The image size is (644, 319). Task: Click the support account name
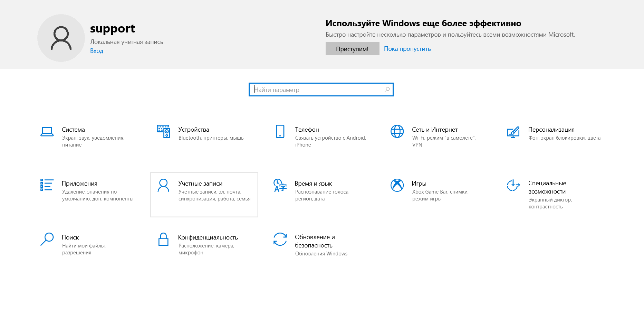pyautogui.click(x=113, y=29)
